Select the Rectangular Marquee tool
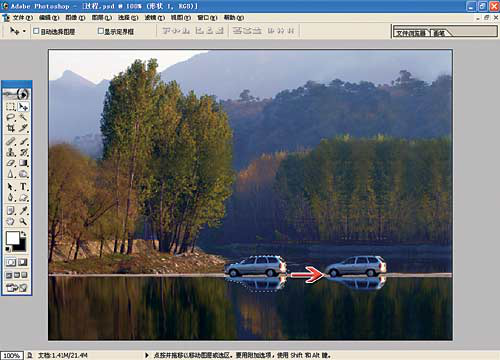The width and height of the screenshot is (500, 360). (11, 107)
